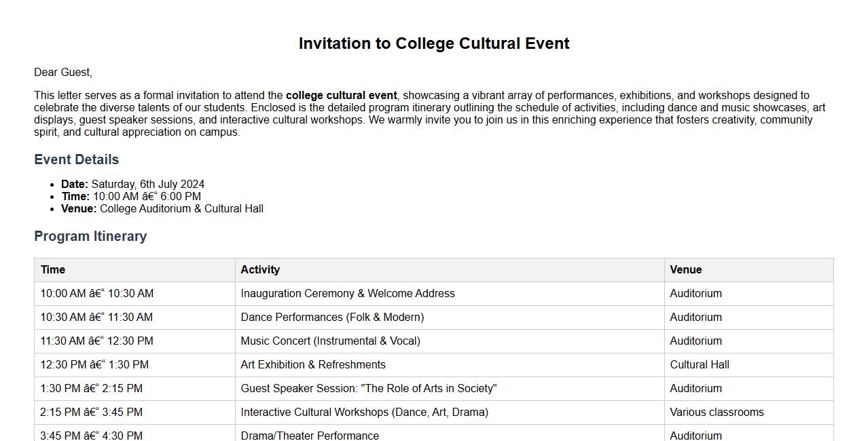The image size is (868, 441).
Task: Select the 'Event Details' heading
Action: [77, 159]
